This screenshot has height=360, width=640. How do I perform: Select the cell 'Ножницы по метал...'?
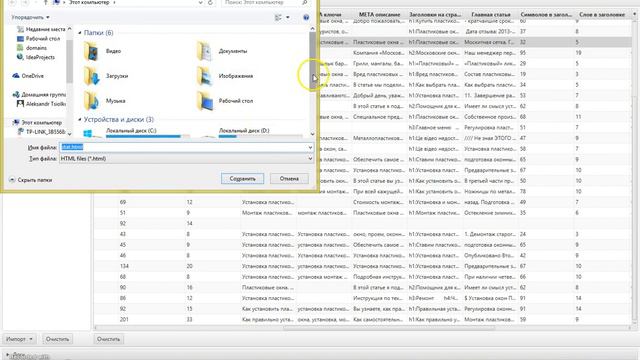coord(491,191)
